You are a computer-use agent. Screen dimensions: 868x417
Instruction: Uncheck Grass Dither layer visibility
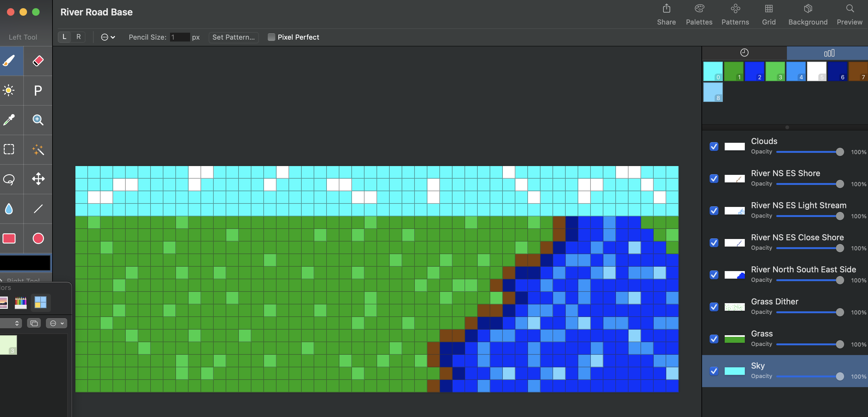[x=714, y=307]
